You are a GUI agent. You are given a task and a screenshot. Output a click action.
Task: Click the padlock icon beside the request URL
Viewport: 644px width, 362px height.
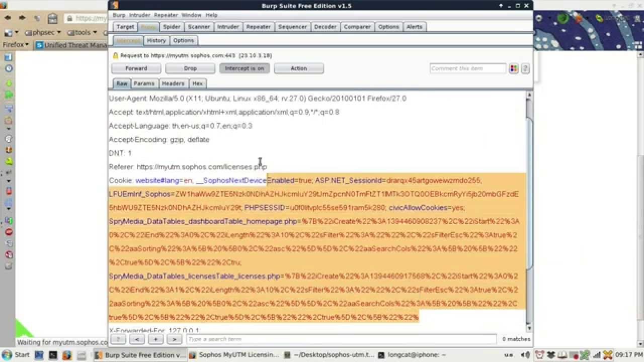(x=115, y=56)
